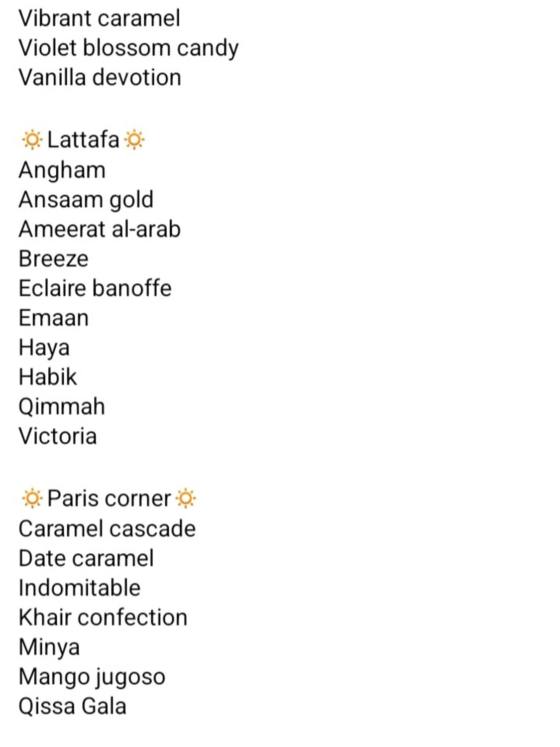Click the sun emoji before Paris corner
The width and height of the screenshot is (560, 747).
32,498
